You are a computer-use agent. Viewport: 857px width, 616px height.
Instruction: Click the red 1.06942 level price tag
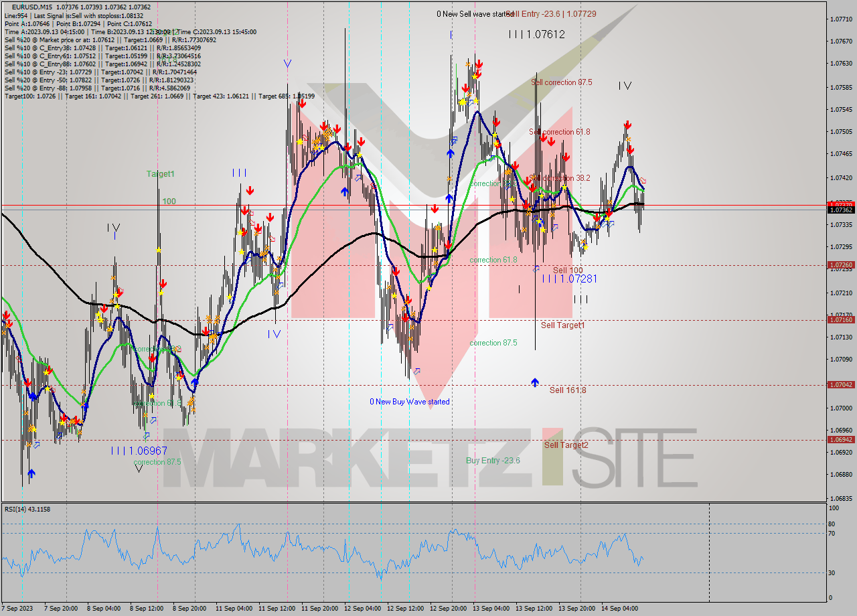(841, 440)
